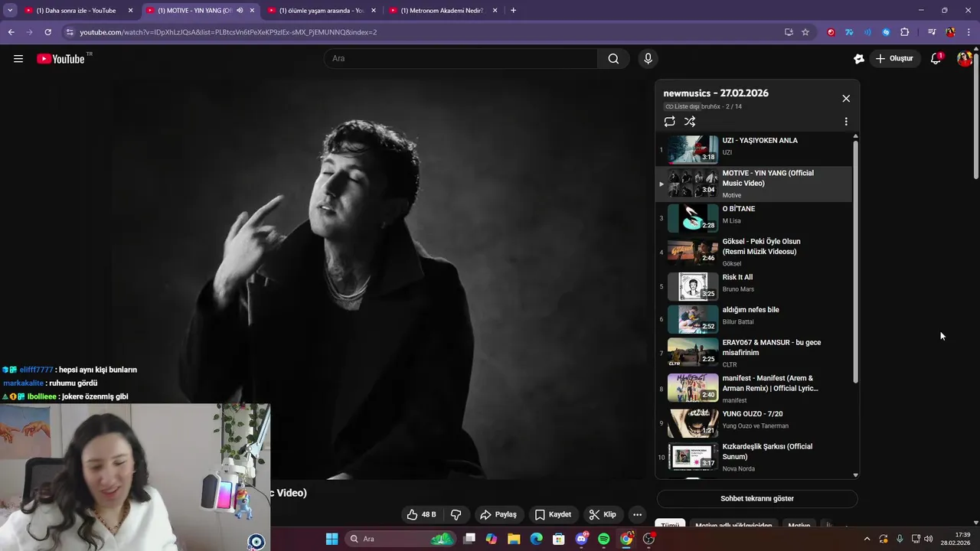Dislike the video with thumbs-down button
The image size is (980, 551).
click(x=456, y=514)
